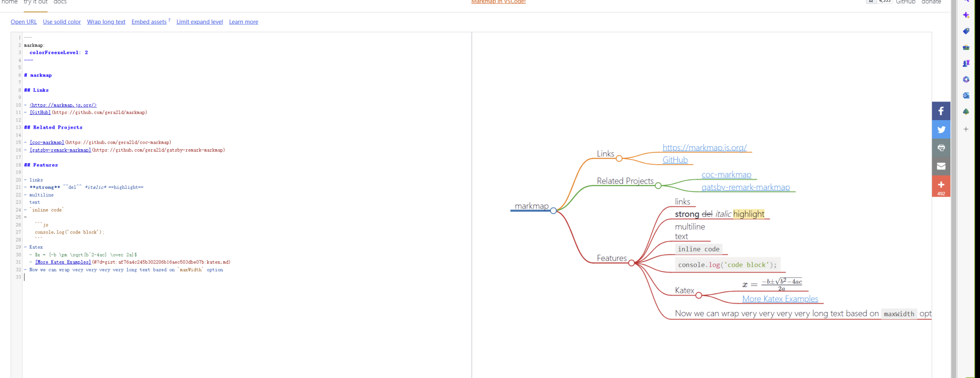Viewport: 980px width, 378px height.
Task: Click the empty last line in markdown editor
Action: tap(144, 277)
